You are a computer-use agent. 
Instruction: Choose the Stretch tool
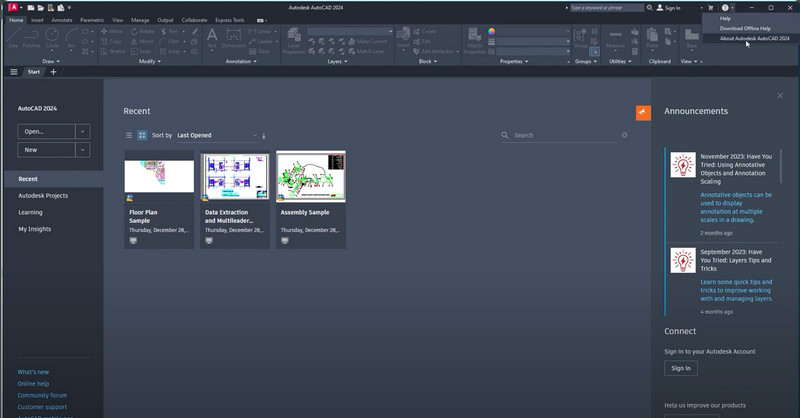(113, 52)
